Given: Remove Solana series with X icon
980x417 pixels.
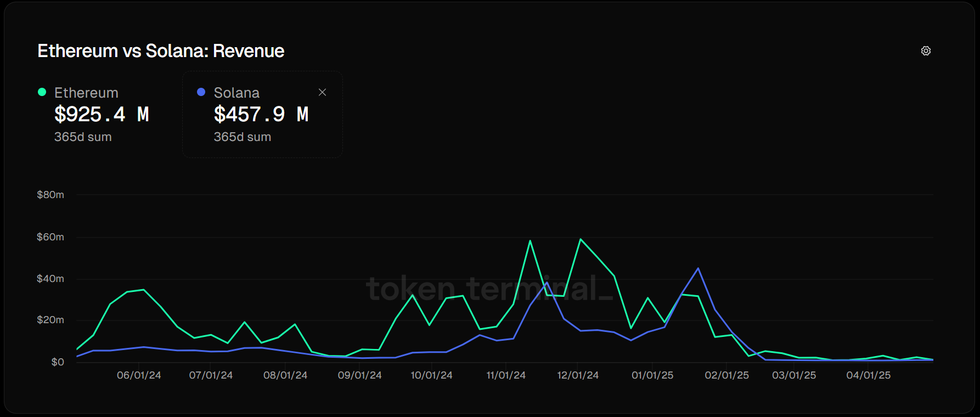Looking at the screenshot, I should (323, 92).
